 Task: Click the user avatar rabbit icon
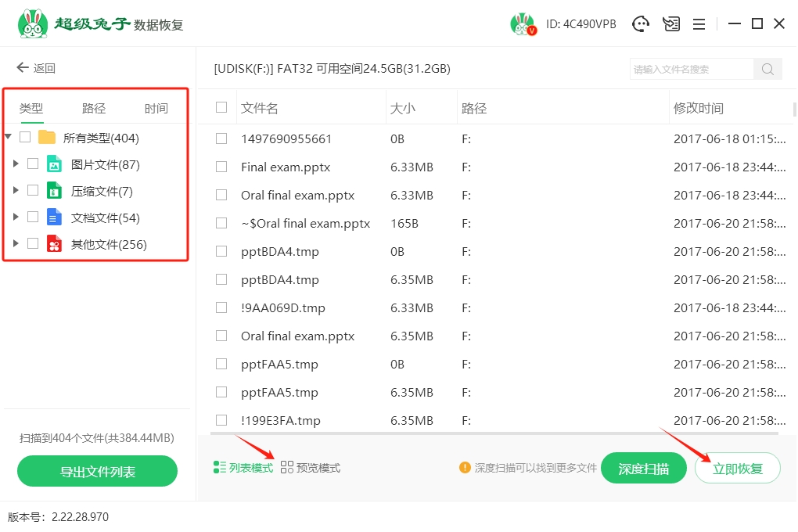click(523, 24)
